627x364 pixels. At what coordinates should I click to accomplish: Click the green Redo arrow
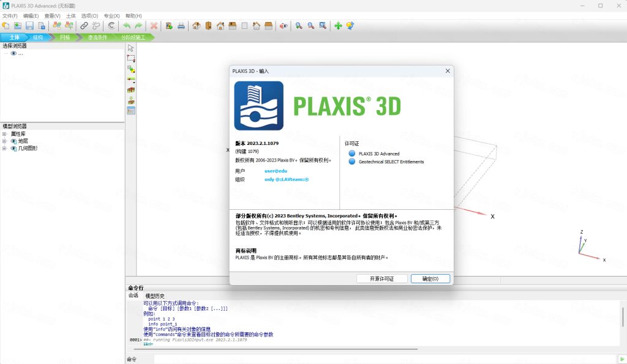[x=138, y=26]
